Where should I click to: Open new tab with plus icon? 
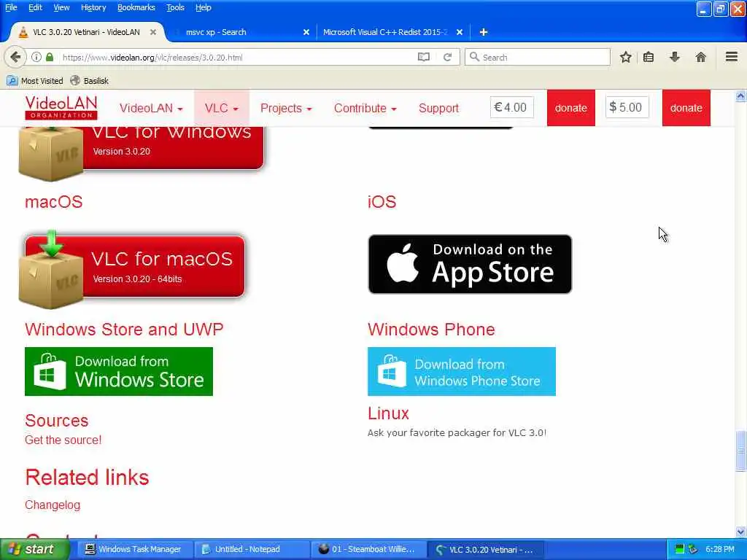(x=484, y=32)
